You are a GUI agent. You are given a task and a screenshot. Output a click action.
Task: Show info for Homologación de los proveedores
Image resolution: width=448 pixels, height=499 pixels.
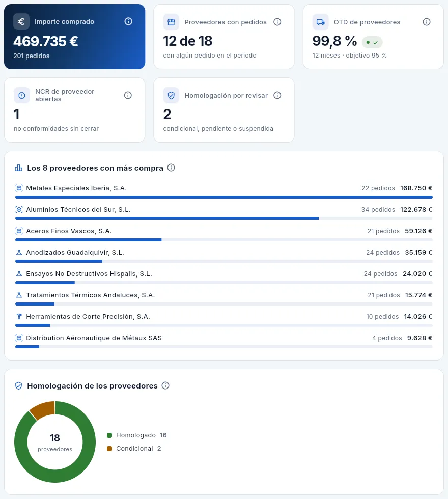pos(165,386)
